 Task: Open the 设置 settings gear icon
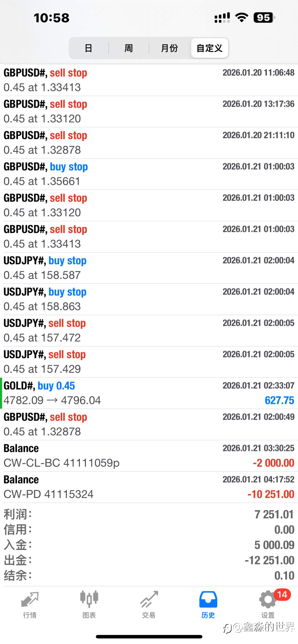pyautogui.click(x=267, y=600)
